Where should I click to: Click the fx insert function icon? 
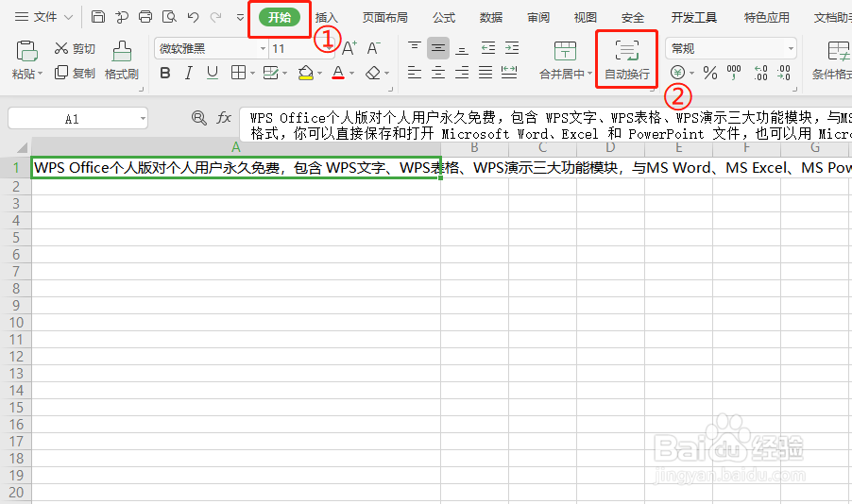click(224, 117)
